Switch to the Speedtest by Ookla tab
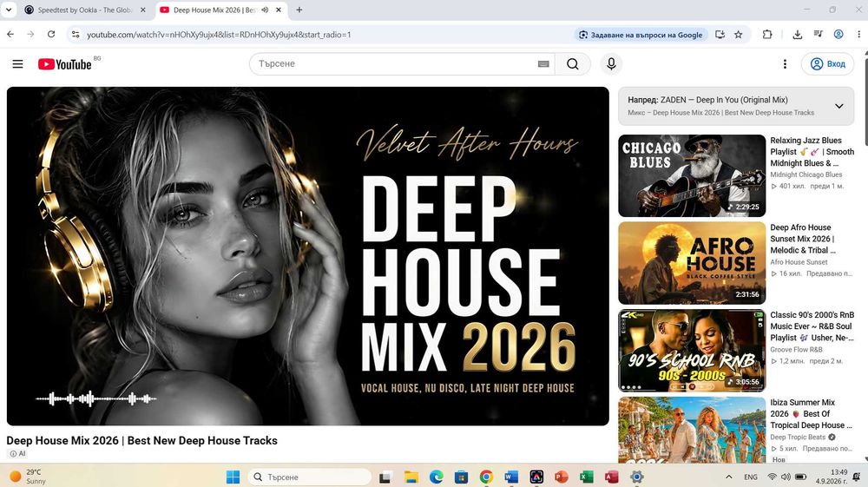Viewport: 868px width, 487px height. pyautogui.click(x=83, y=10)
